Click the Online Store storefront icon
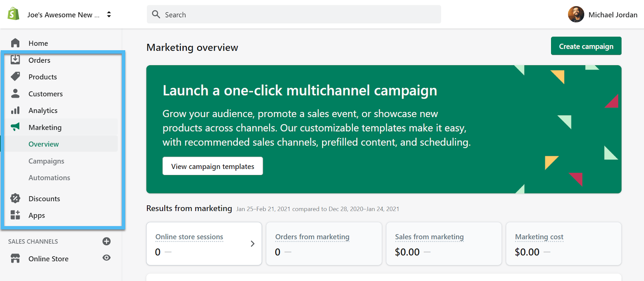Screen dimensions: 644x281 pos(15,258)
